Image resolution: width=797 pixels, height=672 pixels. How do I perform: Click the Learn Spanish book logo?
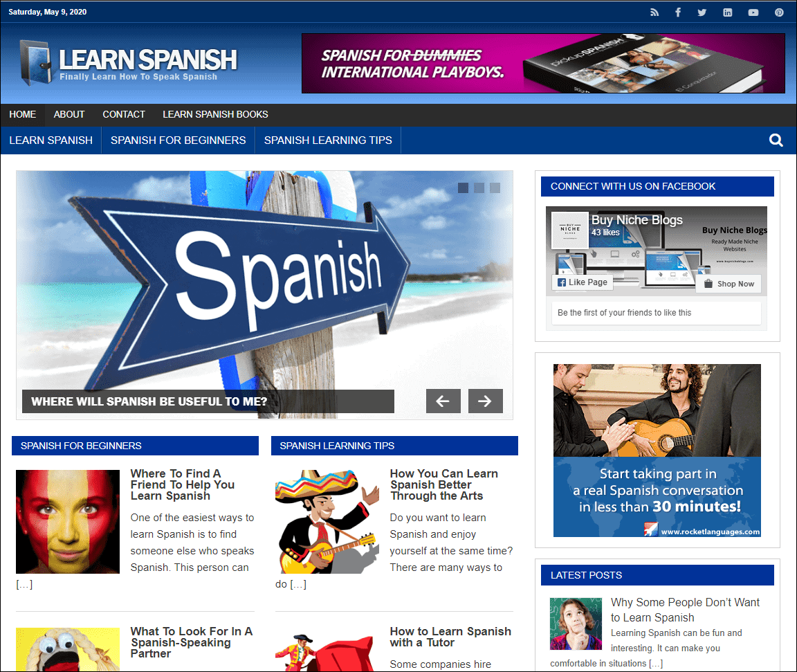point(35,62)
